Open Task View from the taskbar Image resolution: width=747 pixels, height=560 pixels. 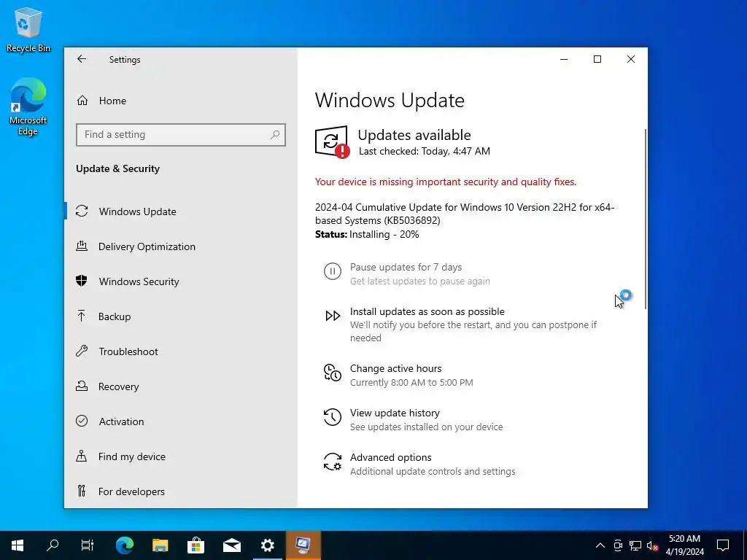[88, 545]
